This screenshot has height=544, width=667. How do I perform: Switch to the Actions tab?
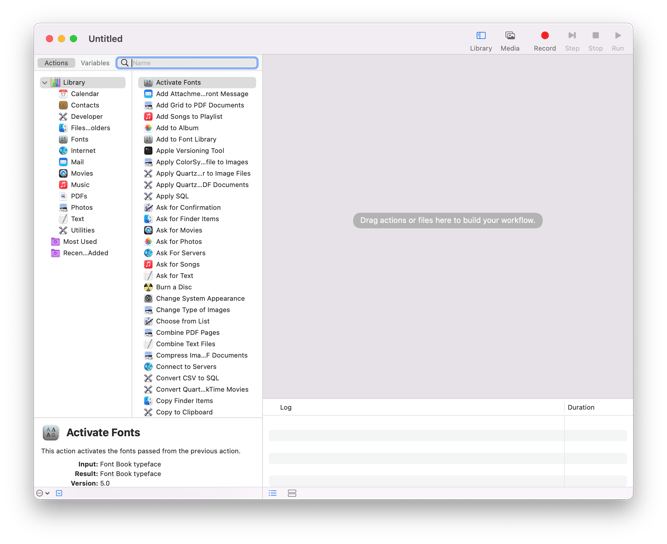tap(56, 63)
